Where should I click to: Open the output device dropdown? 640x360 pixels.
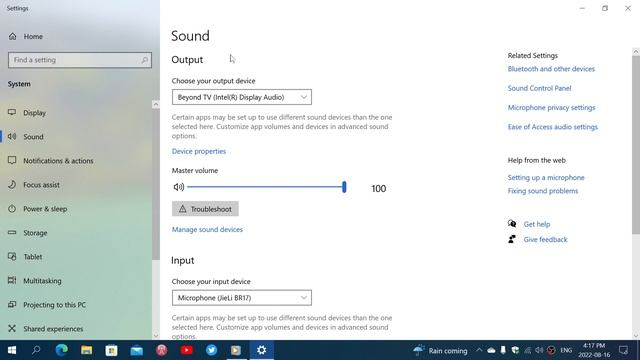point(242,97)
